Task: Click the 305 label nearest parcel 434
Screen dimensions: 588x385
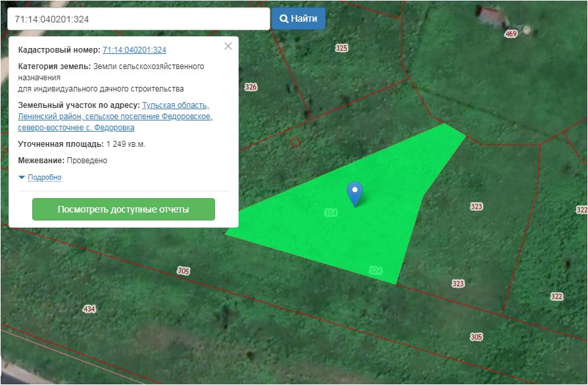Action: coord(184,270)
